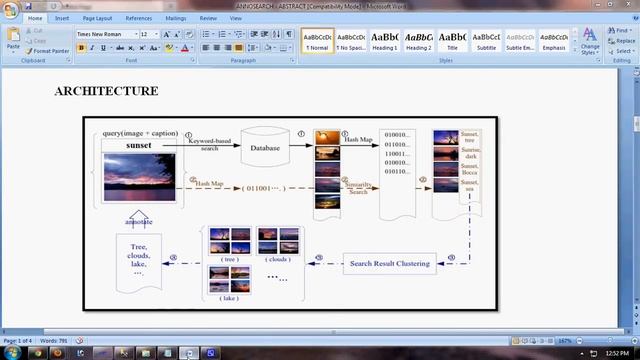The width and height of the screenshot is (640, 360).
Task: Switch to the View tab
Action: pyautogui.click(x=236, y=18)
